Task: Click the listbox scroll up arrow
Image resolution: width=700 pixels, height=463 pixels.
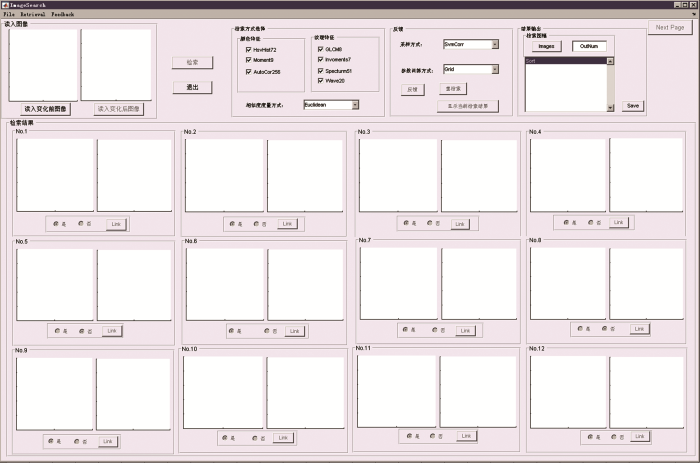Action: pyautogui.click(x=610, y=61)
